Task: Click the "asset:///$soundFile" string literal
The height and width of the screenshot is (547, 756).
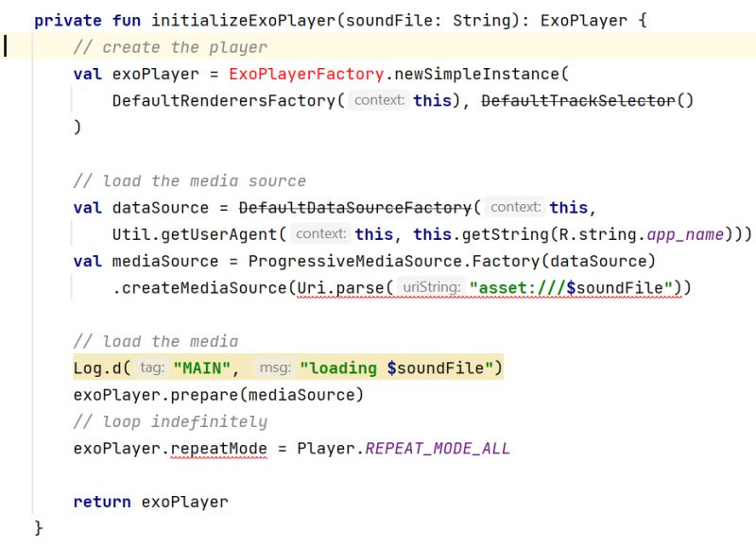Action: [x=572, y=288]
